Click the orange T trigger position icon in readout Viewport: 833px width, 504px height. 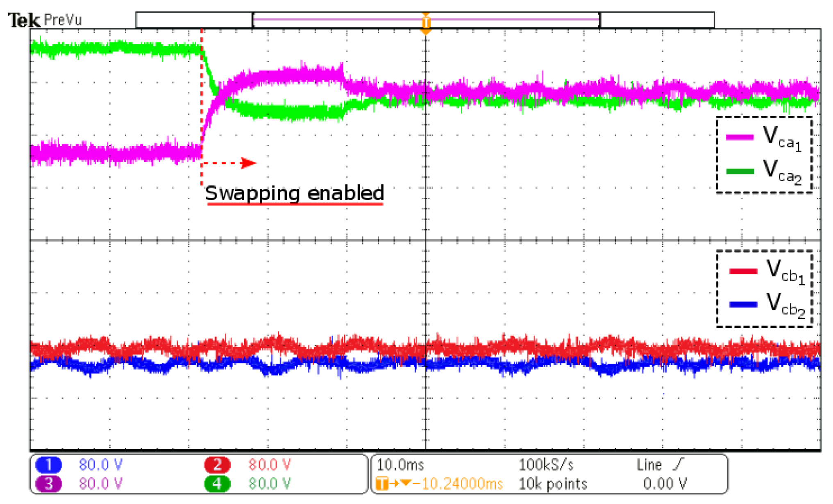(381, 484)
